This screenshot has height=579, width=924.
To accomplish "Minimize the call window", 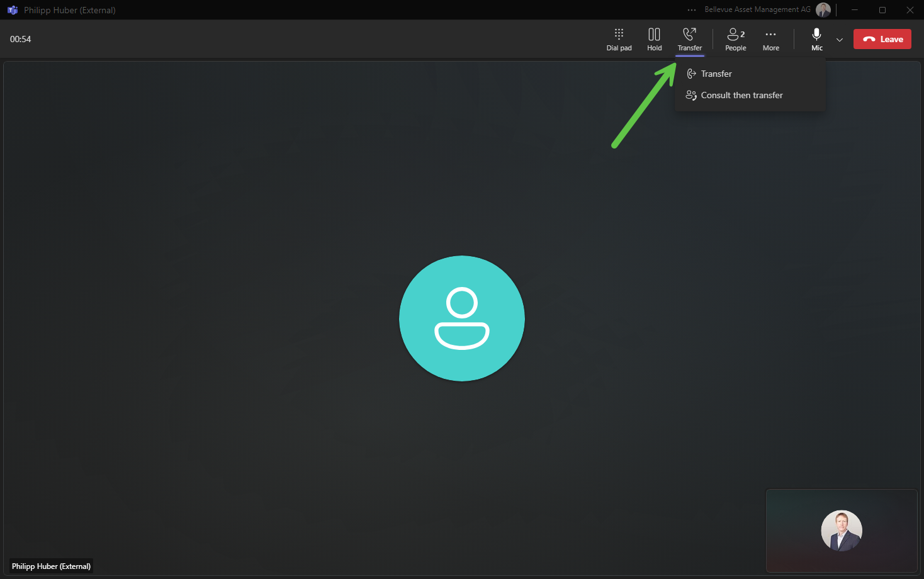I will pos(855,10).
